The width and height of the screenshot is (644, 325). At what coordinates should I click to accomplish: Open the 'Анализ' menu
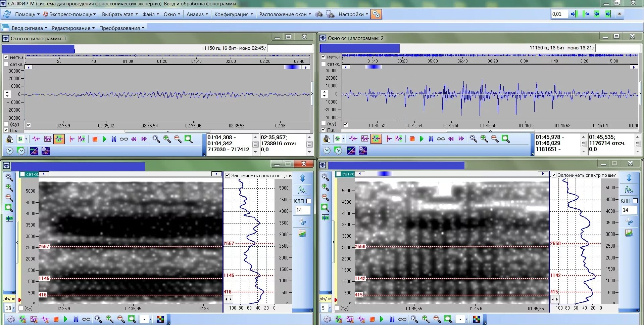click(197, 14)
